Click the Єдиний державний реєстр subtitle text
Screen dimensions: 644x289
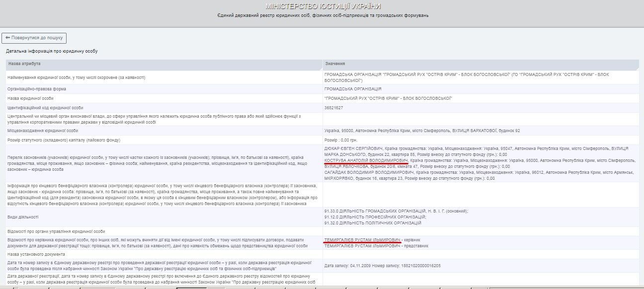tap(322, 16)
